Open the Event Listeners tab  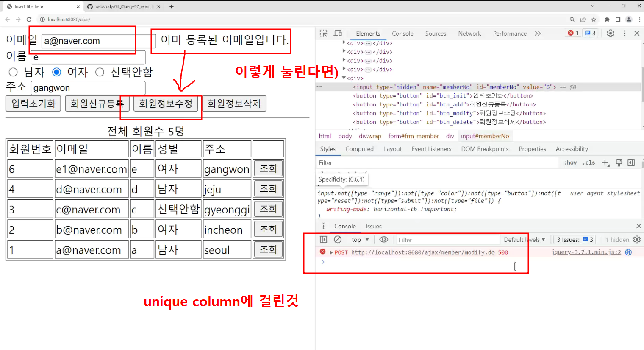click(x=431, y=149)
